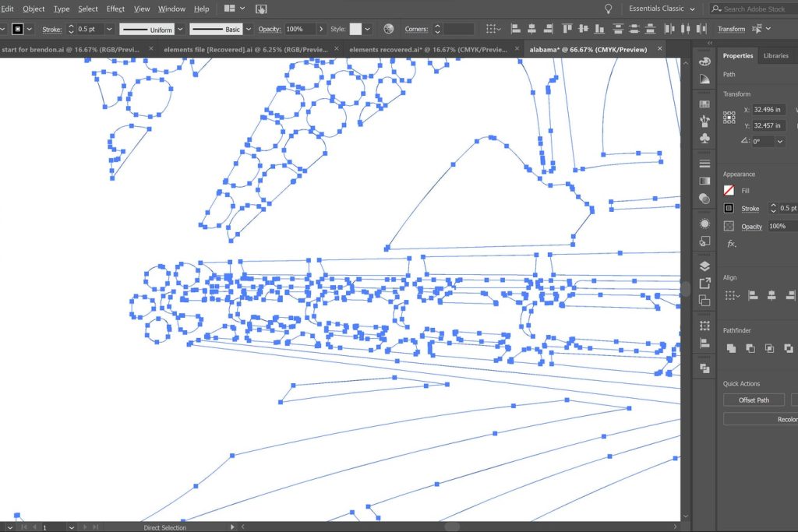Click Vertical Align Top in control bar
The height and width of the screenshot is (532, 798).
[567, 29]
